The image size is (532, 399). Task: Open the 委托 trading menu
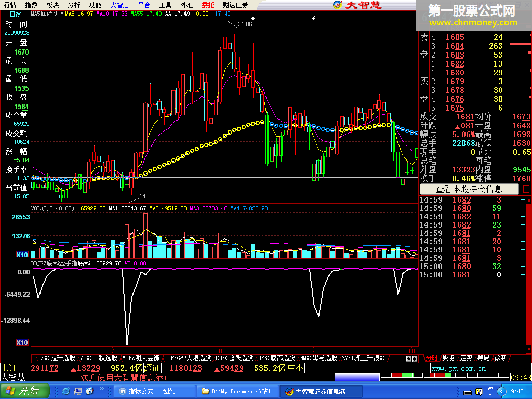[208, 5]
